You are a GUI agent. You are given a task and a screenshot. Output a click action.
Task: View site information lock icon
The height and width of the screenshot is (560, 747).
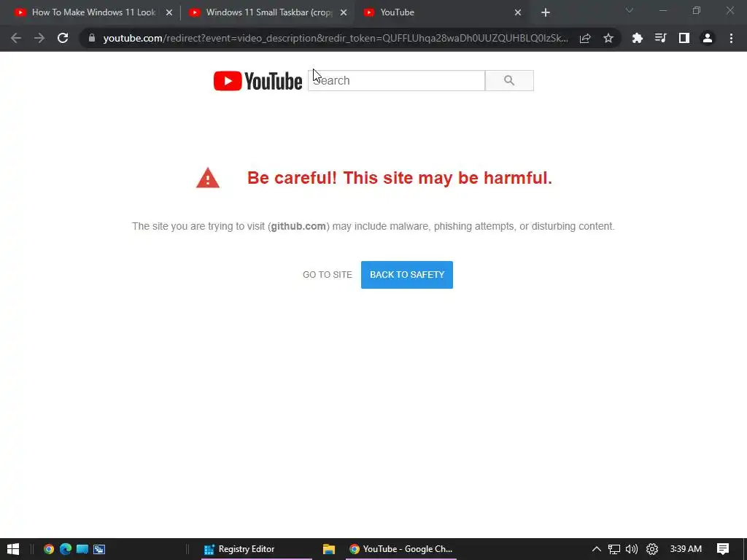click(x=92, y=38)
